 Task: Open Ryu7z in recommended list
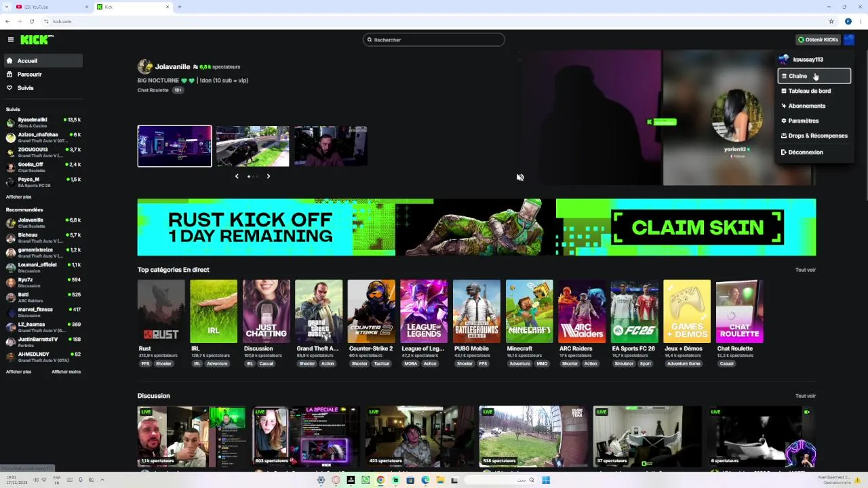pos(42,283)
